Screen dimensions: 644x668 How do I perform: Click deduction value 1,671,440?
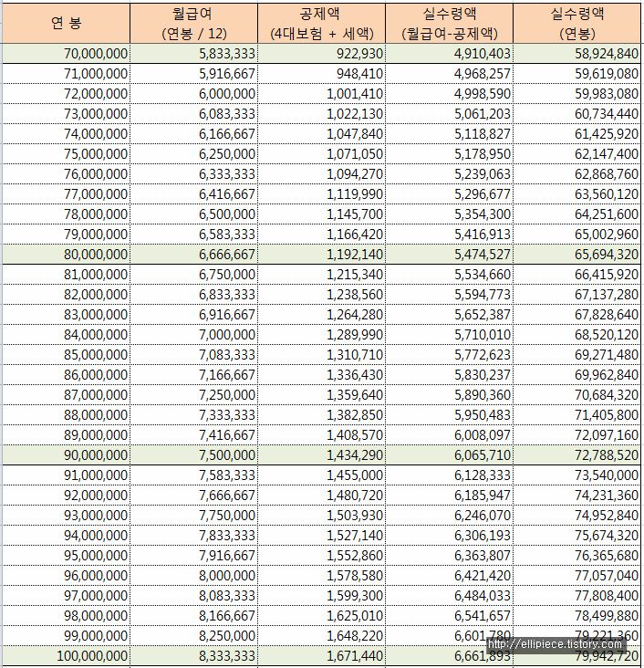[x=322, y=655]
